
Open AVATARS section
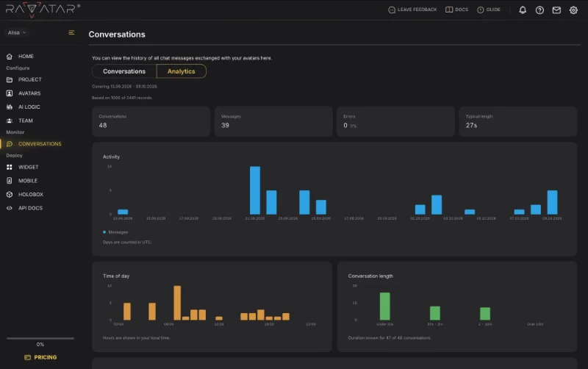[x=29, y=93]
